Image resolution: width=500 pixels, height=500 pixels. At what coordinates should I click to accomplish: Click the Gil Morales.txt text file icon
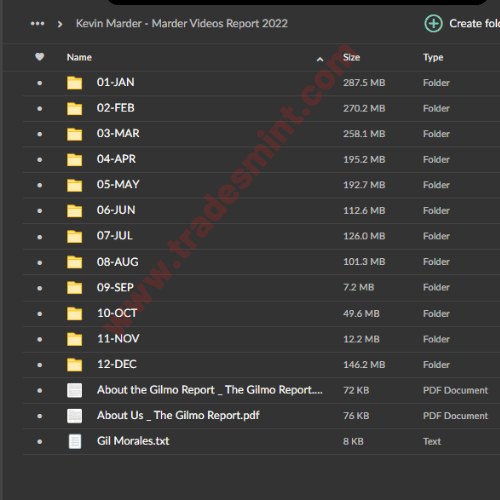[x=75, y=442]
